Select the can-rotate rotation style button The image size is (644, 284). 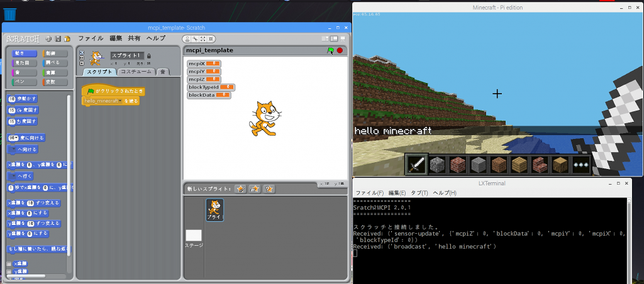[81, 53]
